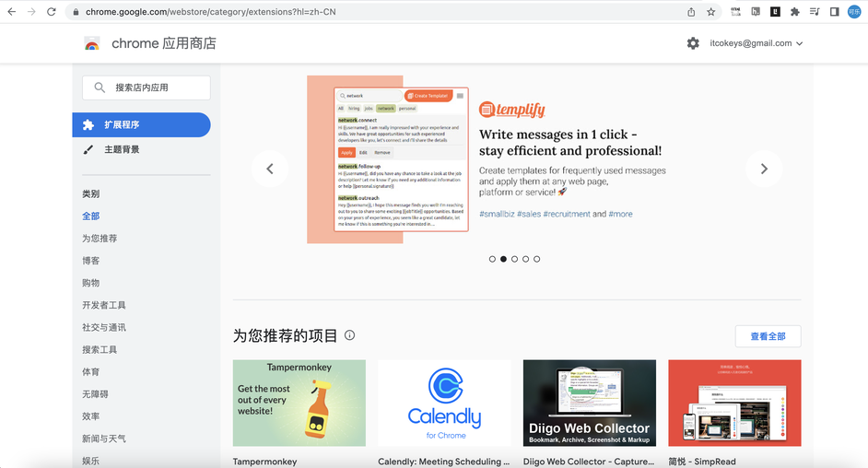Open the Diigo Web Collector thumbnail
Viewport: 868px width, 468px height.
(x=590, y=404)
